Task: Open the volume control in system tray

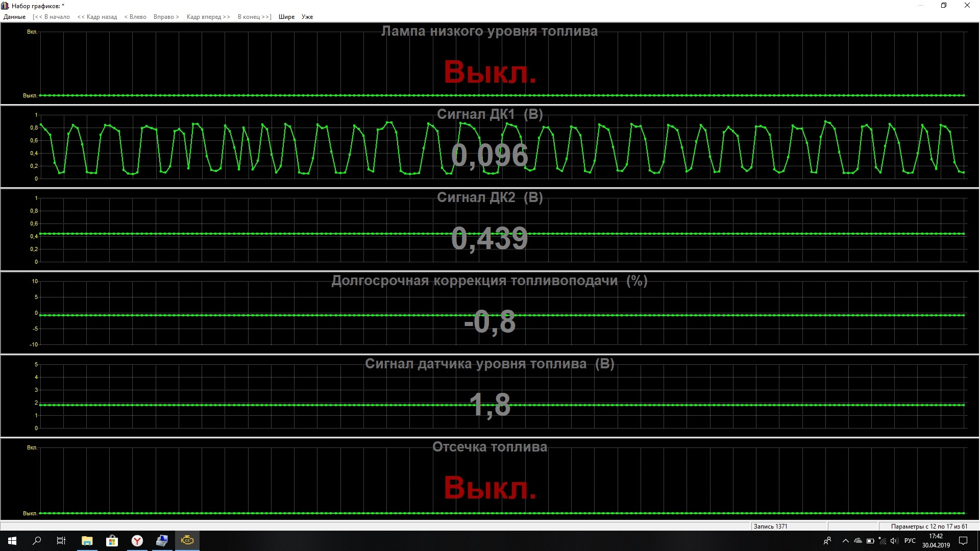Action: coord(894,541)
